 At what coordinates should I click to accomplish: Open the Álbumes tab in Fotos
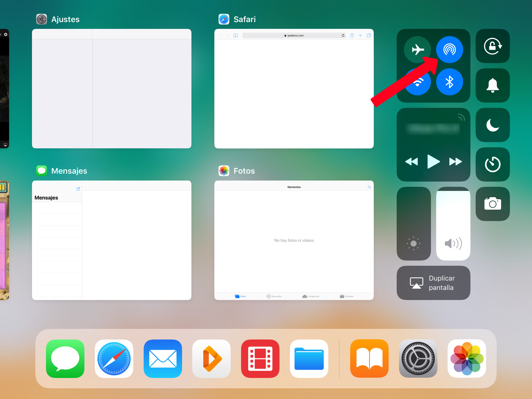pyautogui.click(x=347, y=296)
